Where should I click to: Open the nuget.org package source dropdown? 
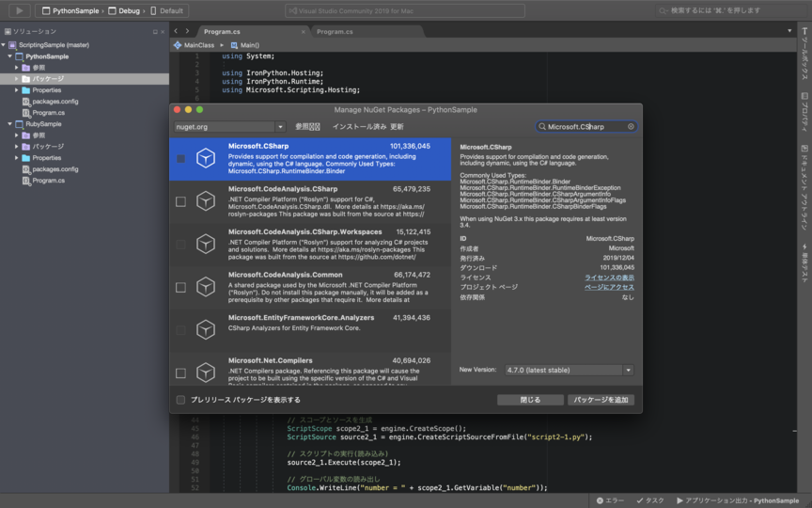tap(230, 126)
